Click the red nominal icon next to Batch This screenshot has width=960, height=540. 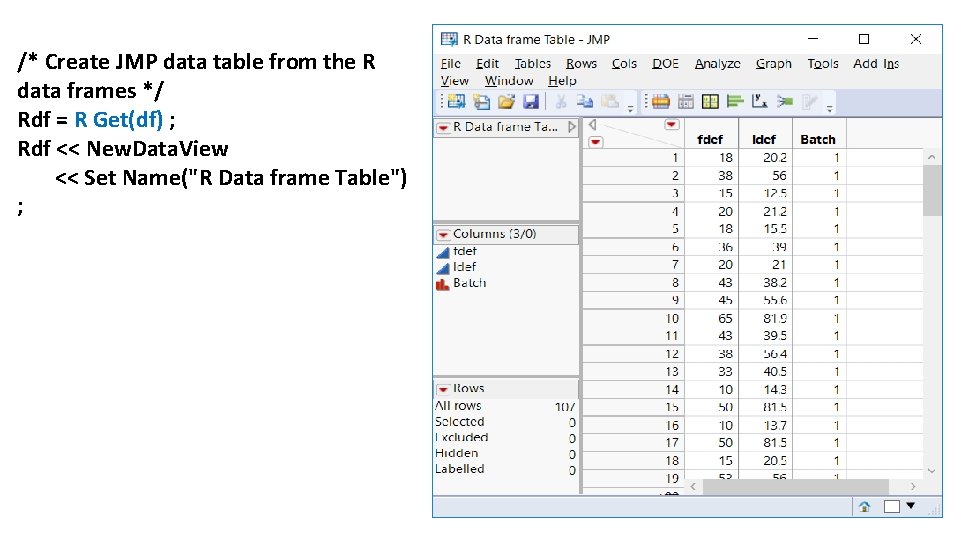pyautogui.click(x=442, y=283)
